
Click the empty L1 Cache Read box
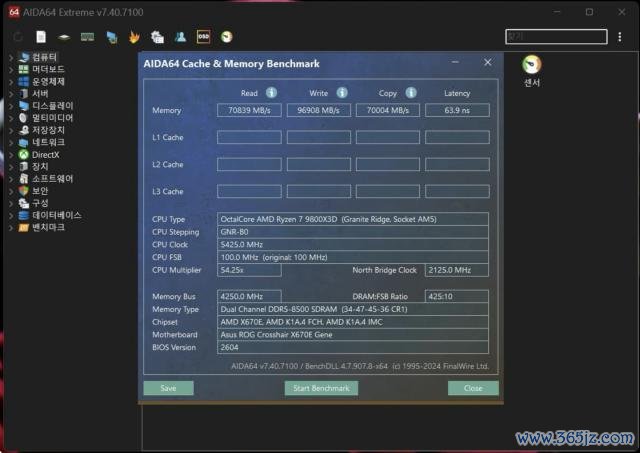point(249,137)
